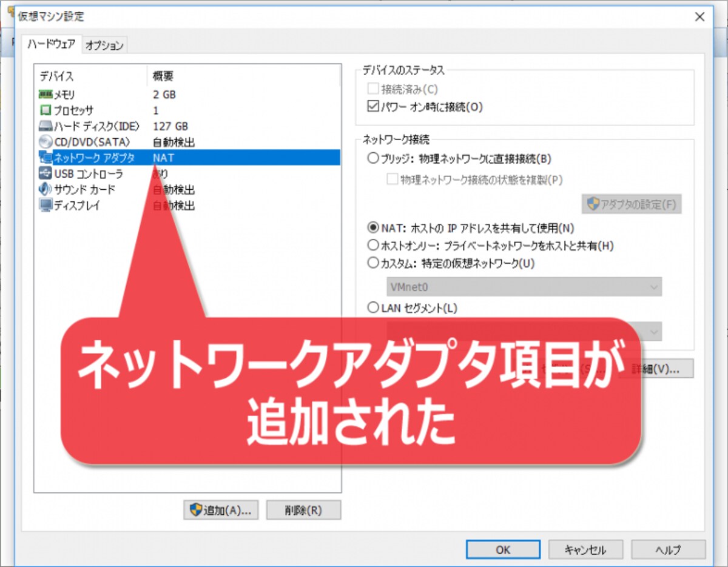Open the VMnet0 dropdown
The height and width of the screenshot is (567, 728).
(x=524, y=286)
